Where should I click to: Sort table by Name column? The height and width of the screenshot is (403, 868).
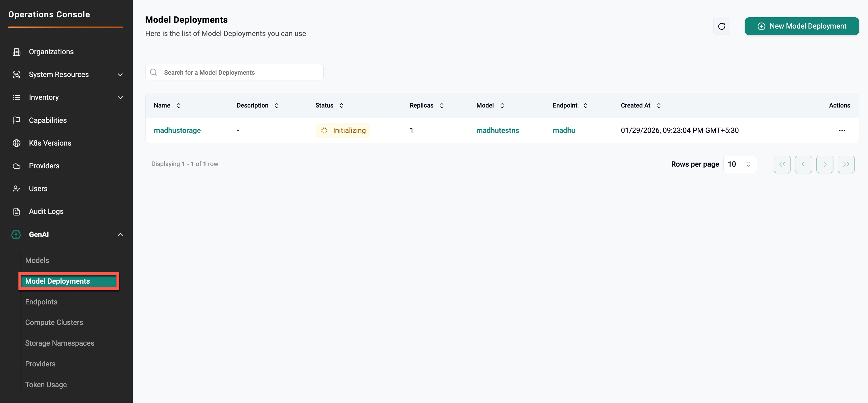click(179, 106)
